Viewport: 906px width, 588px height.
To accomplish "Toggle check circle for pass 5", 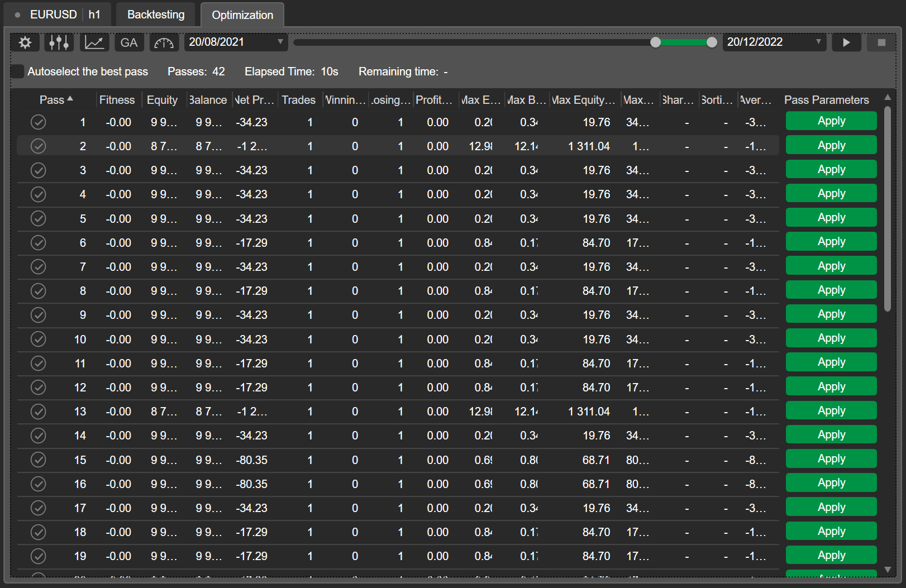I will (x=38, y=218).
